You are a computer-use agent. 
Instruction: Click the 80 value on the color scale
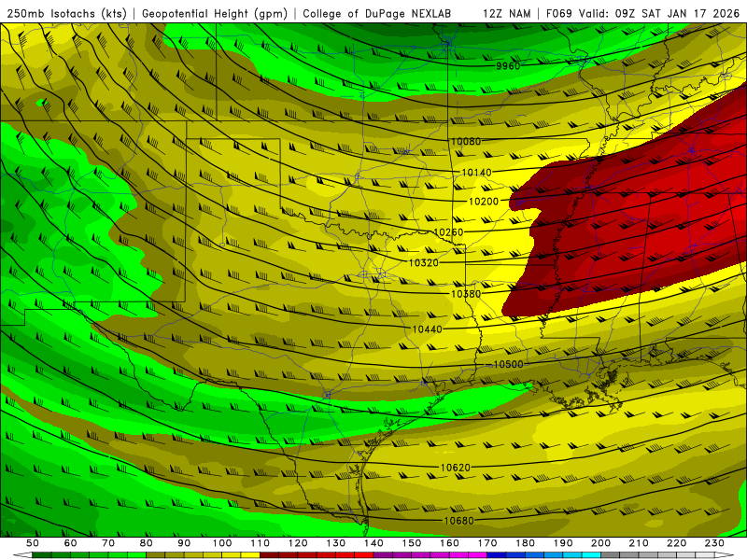[147, 543]
